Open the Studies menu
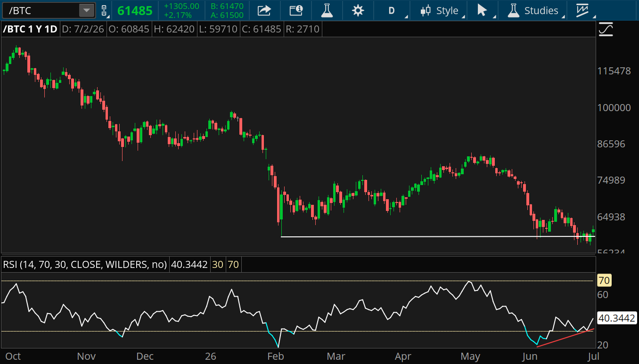The width and height of the screenshot is (639, 364). pyautogui.click(x=533, y=10)
